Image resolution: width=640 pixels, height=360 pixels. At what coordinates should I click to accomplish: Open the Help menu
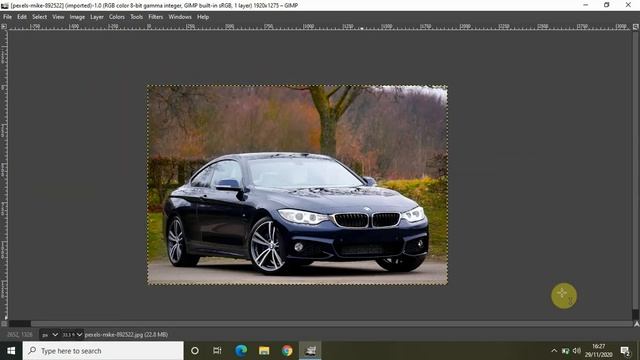[x=203, y=17]
